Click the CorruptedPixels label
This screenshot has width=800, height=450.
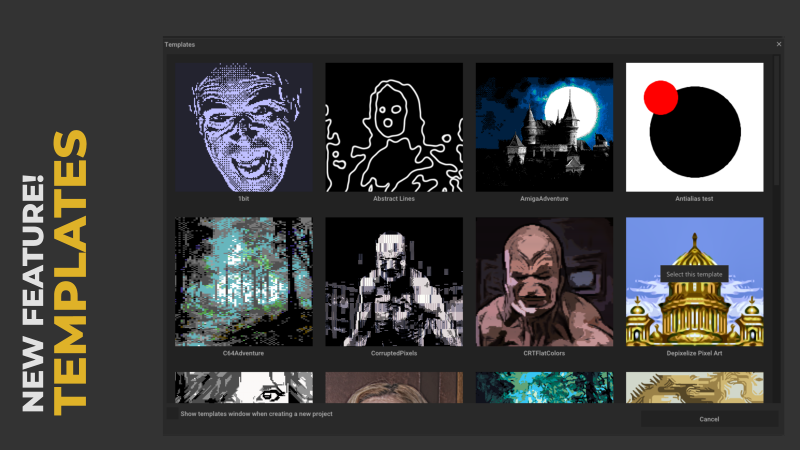[394, 353]
